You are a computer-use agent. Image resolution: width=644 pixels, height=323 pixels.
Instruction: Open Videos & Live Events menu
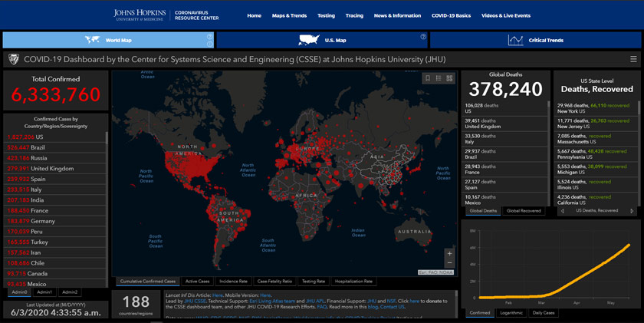pos(506,15)
